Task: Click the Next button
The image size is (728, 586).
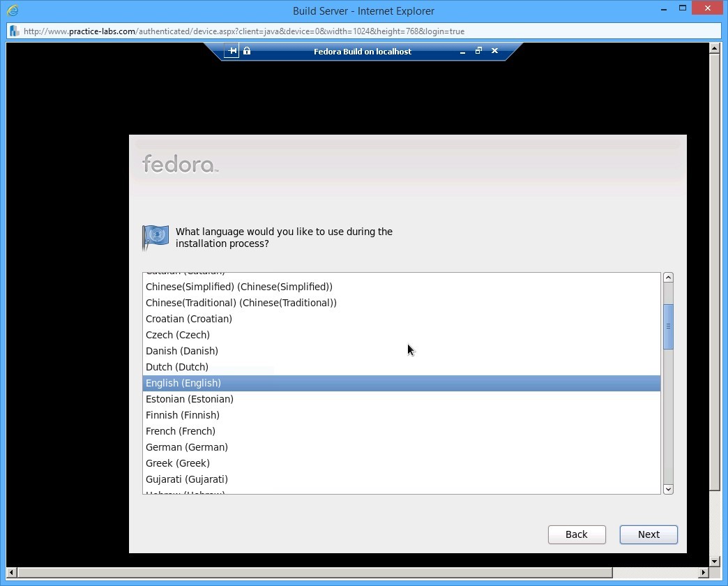Action: [648, 534]
